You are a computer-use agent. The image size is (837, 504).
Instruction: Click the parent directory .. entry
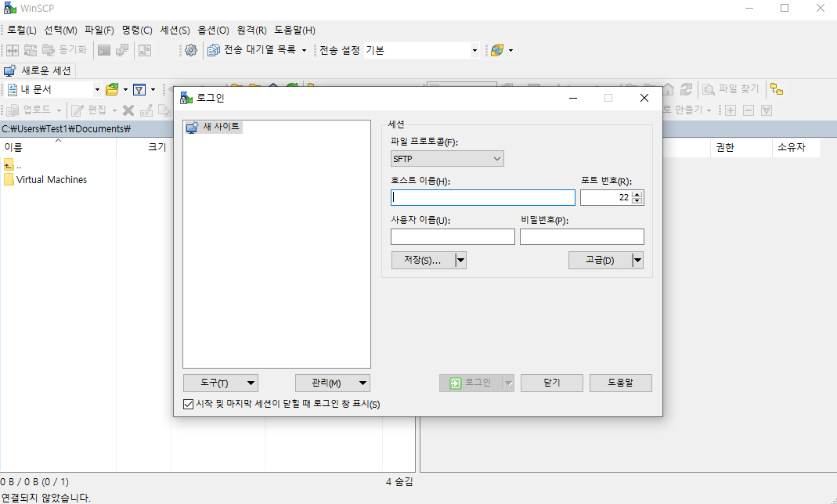(13, 165)
